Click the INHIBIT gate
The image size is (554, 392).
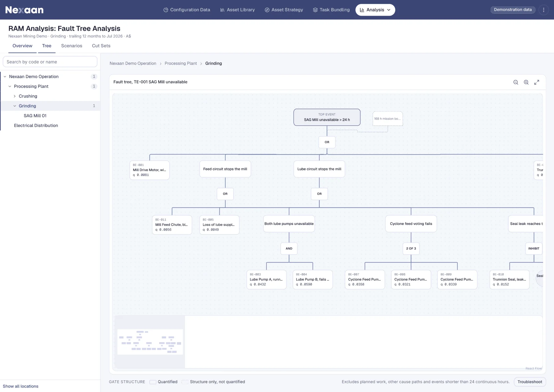point(534,249)
